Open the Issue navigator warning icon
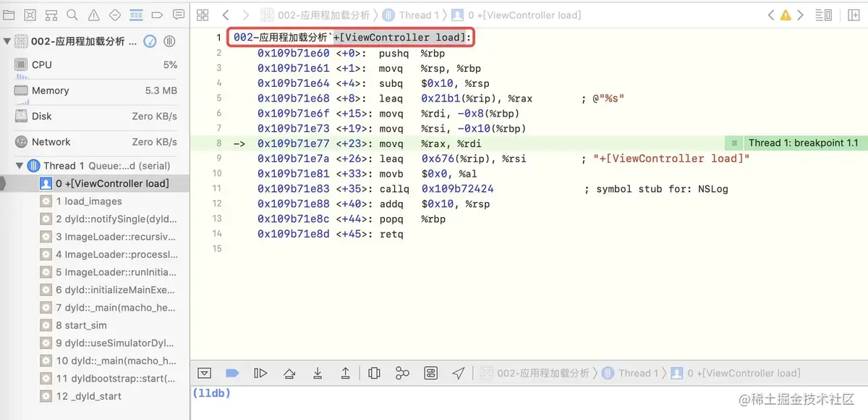Screen dimensions: 868x420 click(94, 14)
